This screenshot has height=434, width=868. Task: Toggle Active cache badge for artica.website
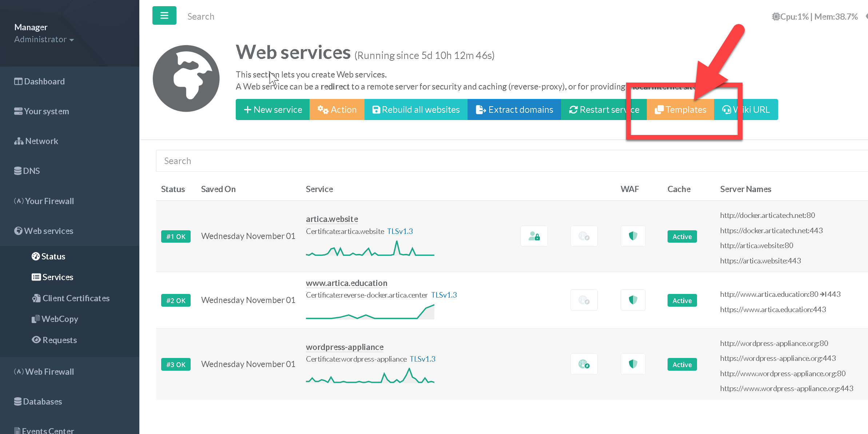pyautogui.click(x=682, y=236)
